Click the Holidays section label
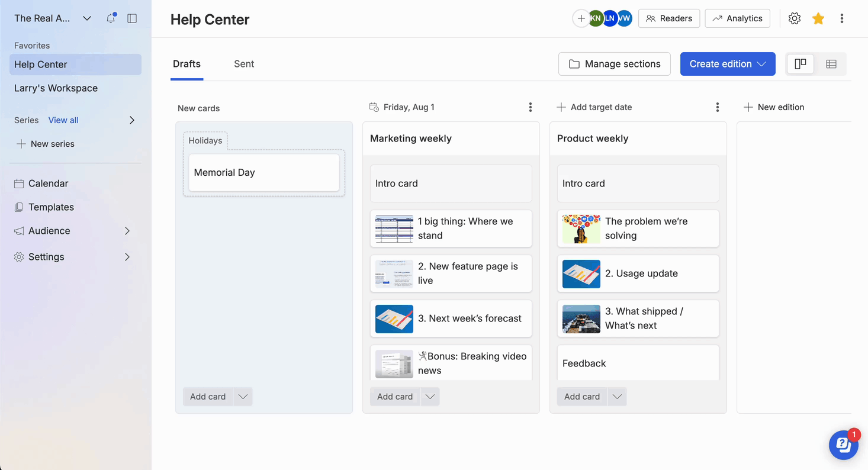Viewport: 868px width, 470px height. (205, 141)
